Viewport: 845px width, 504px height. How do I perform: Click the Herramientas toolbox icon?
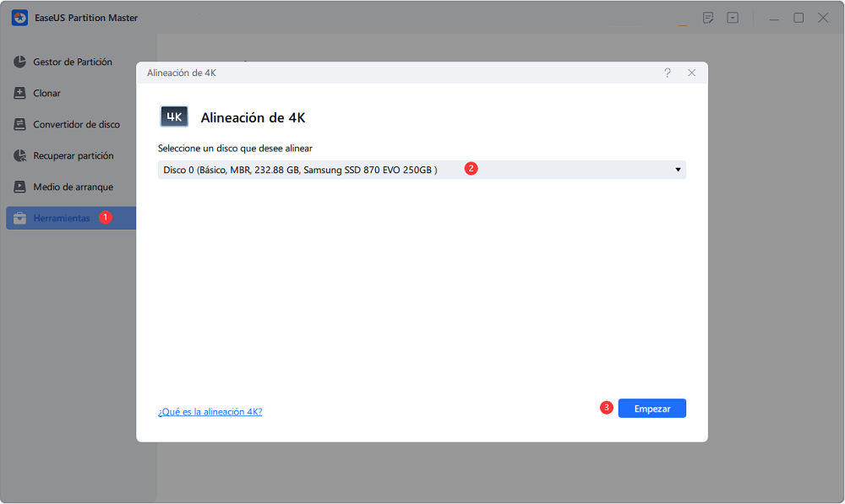click(20, 218)
